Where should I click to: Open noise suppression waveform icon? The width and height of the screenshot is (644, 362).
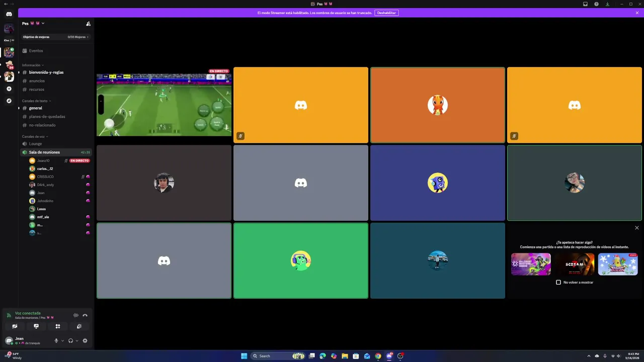(x=76, y=315)
